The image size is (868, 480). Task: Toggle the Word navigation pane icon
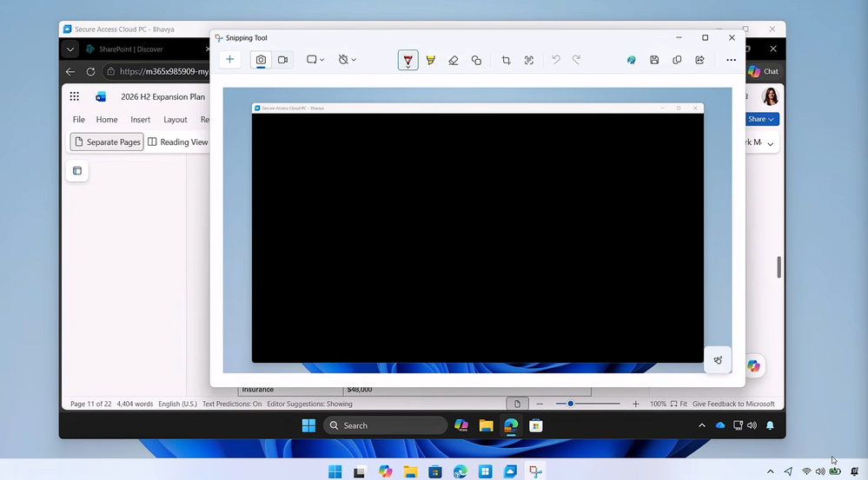(77, 171)
